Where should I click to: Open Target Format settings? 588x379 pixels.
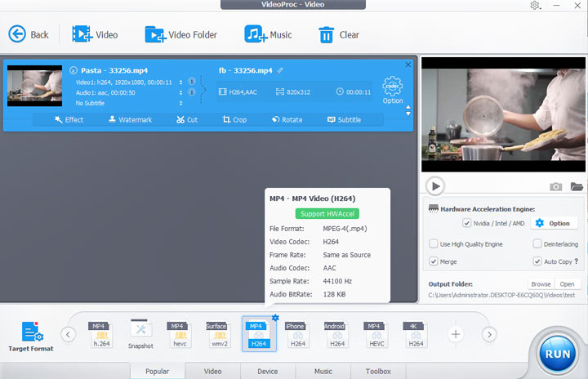(31, 337)
